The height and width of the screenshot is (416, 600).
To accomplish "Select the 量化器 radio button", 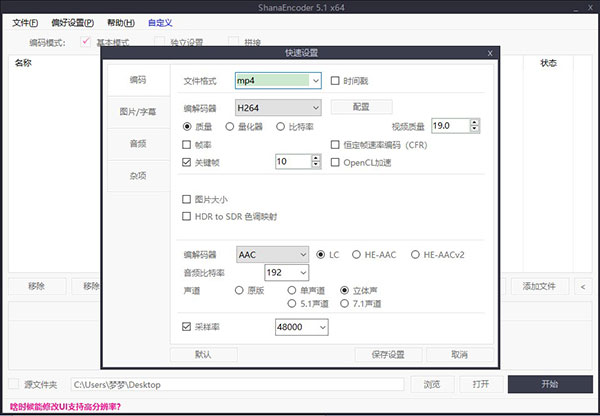I will 230,126.
